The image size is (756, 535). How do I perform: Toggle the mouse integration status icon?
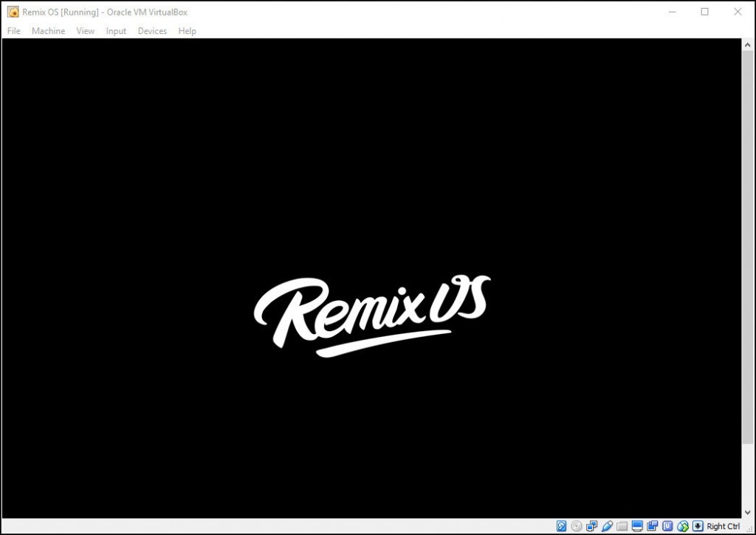[683, 525]
